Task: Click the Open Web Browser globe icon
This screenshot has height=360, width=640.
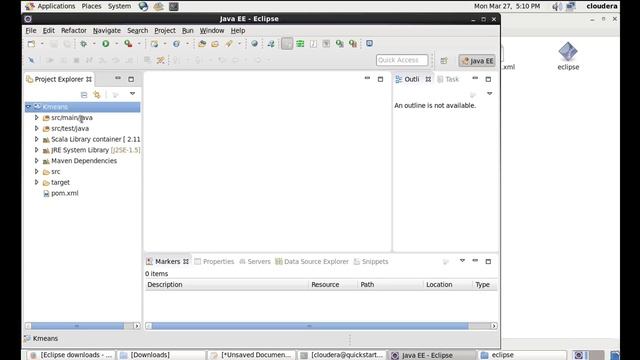Action: tap(254, 44)
